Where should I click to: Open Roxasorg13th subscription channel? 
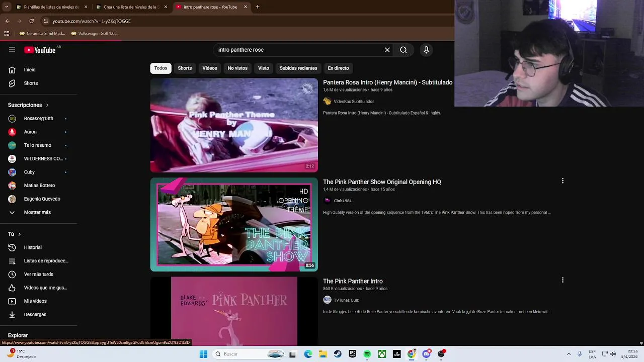click(38, 119)
